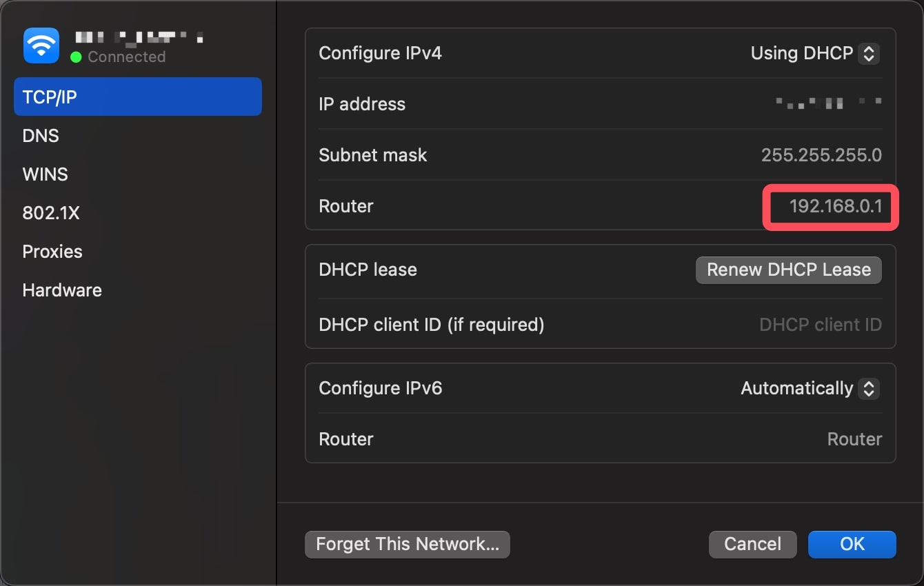Dismiss the dialog with Cancel
The image size is (924, 586).
click(x=752, y=544)
